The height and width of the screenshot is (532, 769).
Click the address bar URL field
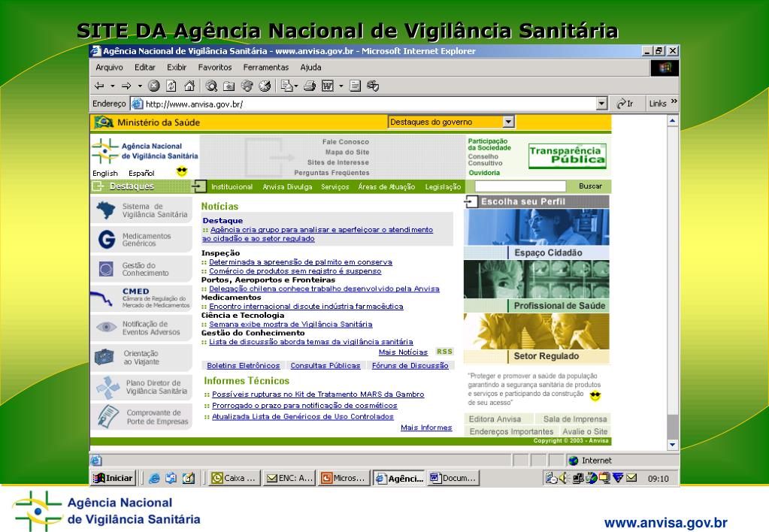tap(363, 104)
